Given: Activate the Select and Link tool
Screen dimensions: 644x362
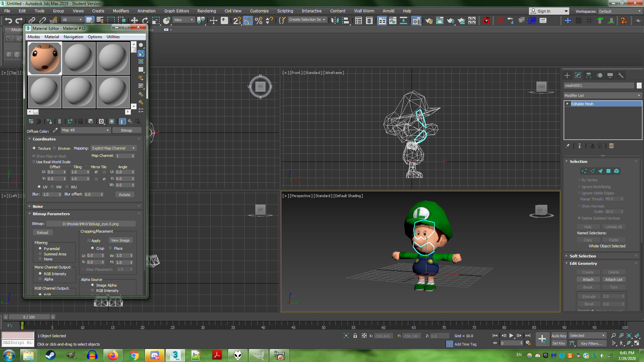Looking at the screenshot, I should 32,20.
